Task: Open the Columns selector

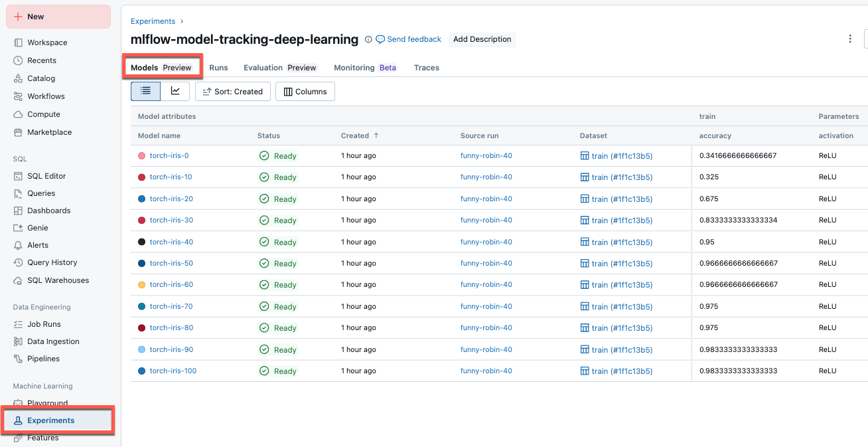Action: pyautogui.click(x=305, y=92)
